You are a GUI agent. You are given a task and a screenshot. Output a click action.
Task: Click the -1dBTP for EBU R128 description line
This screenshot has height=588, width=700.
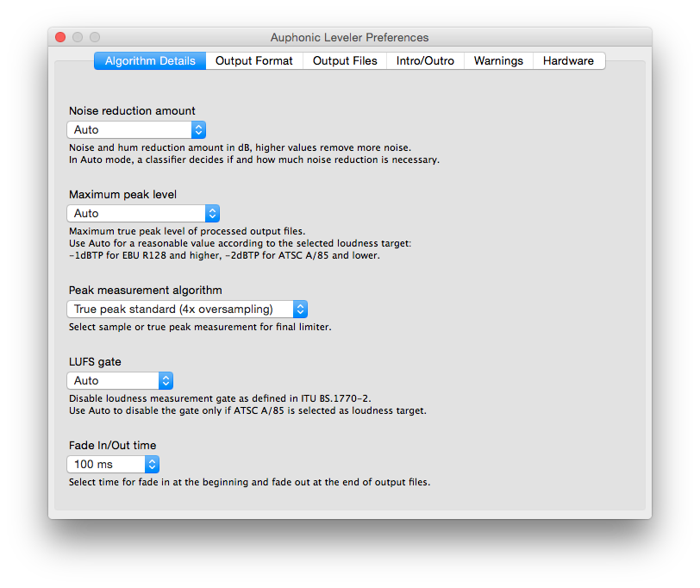[224, 255]
